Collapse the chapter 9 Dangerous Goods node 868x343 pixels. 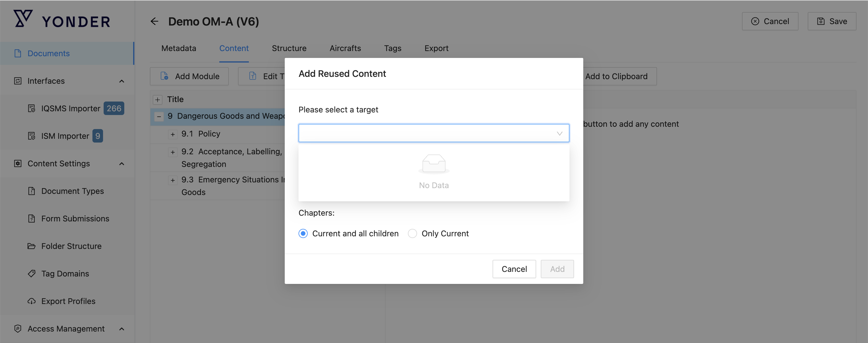click(159, 116)
